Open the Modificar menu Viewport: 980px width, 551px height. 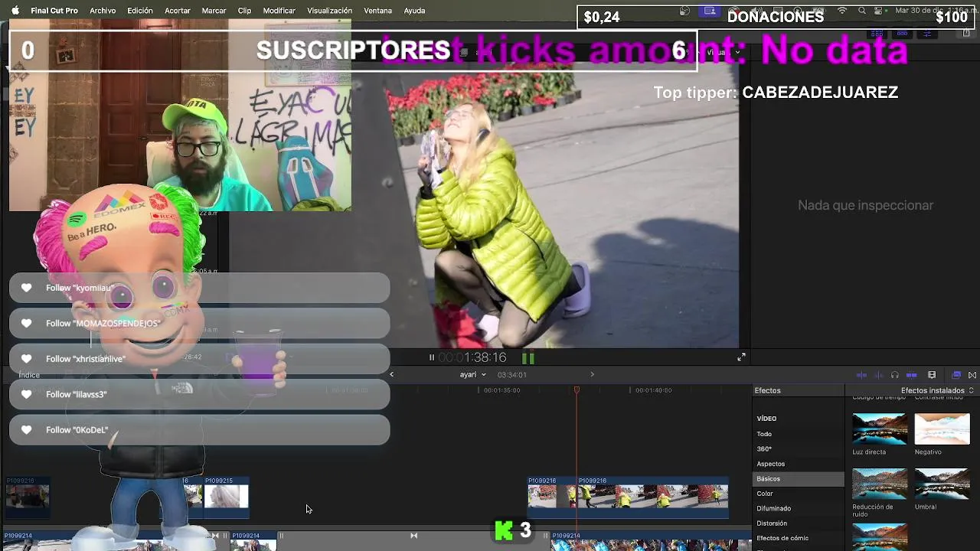click(279, 11)
